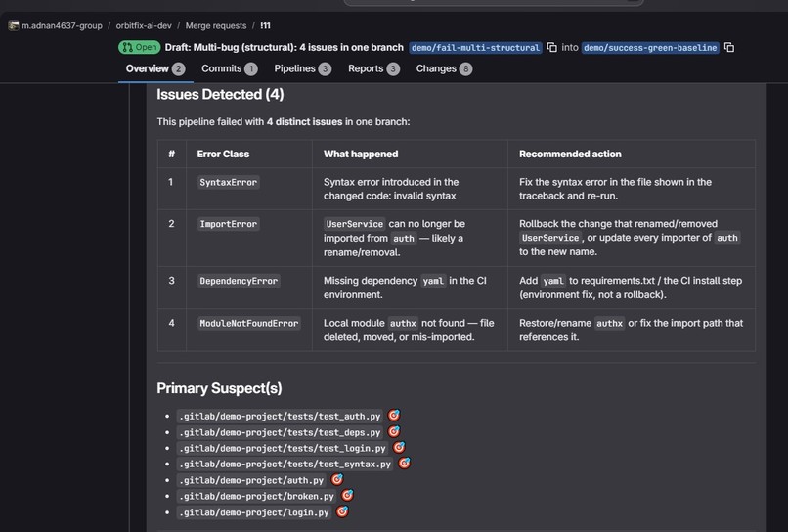This screenshot has width=788, height=532.
Task: Click .gitlab/demo-project/broken.py path
Action: pos(257,496)
